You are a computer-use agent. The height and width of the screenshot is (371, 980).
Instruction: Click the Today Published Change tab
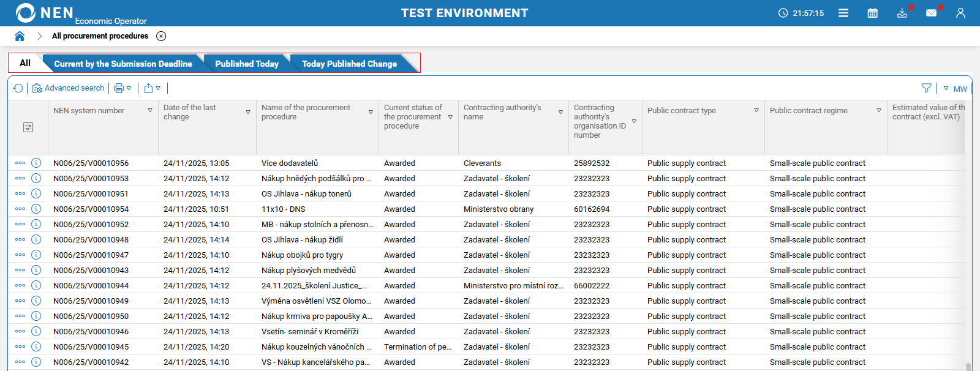tap(349, 64)
